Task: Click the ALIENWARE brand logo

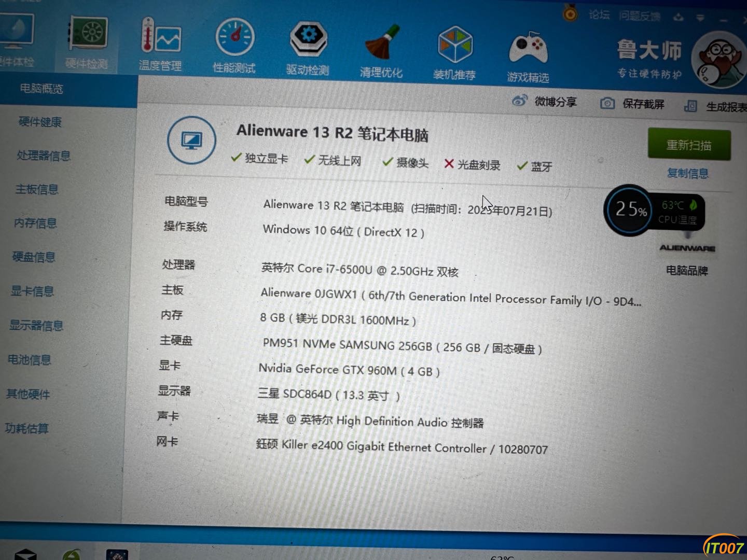Action: click(687, 248)
